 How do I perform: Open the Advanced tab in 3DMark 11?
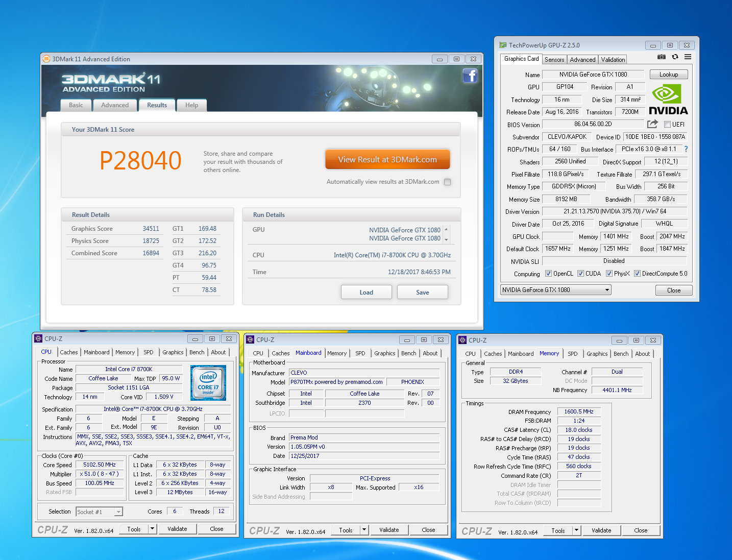pos(115,105)
